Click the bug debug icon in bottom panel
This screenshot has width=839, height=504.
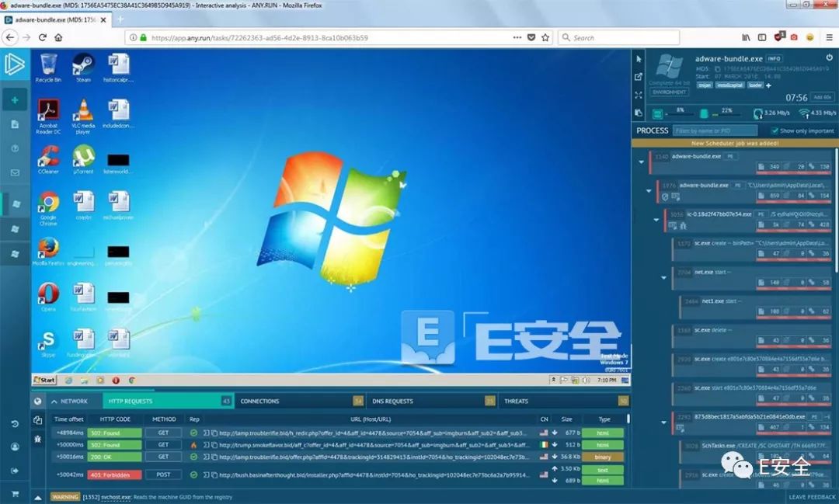[37, 439]
